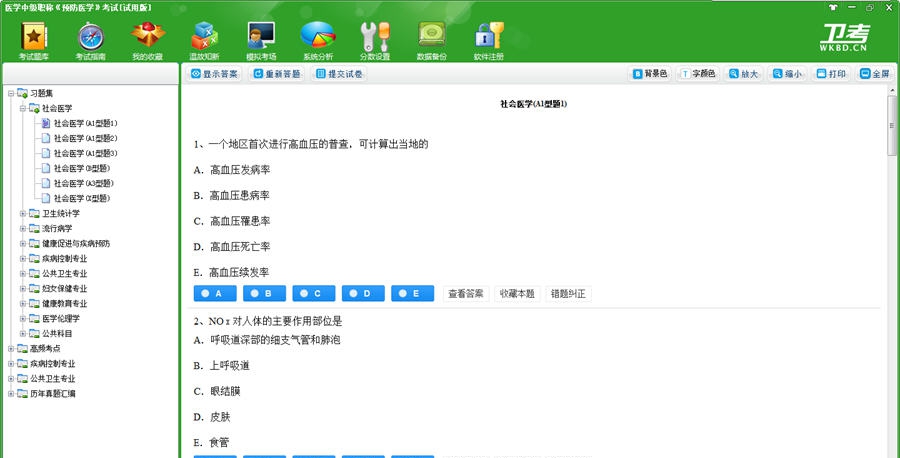Open 数据备份 backup icon

[x=432, y=40]
